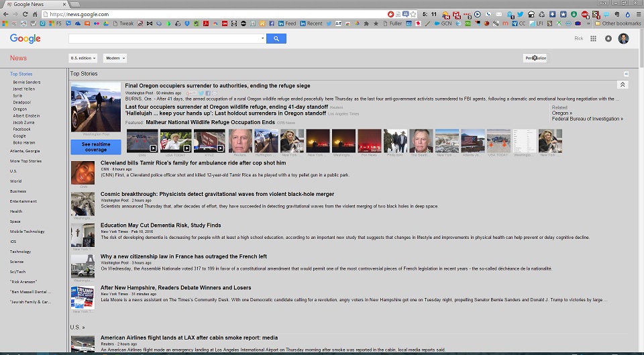644x355 pixels.
Task: Open the Chrome hamburger menu
Action: tap(638, 14)
